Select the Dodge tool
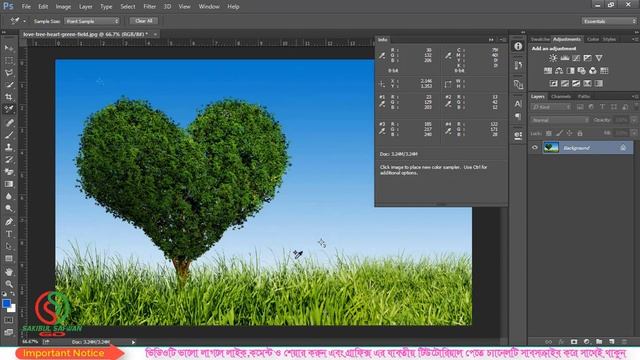This screenshot has width=640, height=360. 9,209
